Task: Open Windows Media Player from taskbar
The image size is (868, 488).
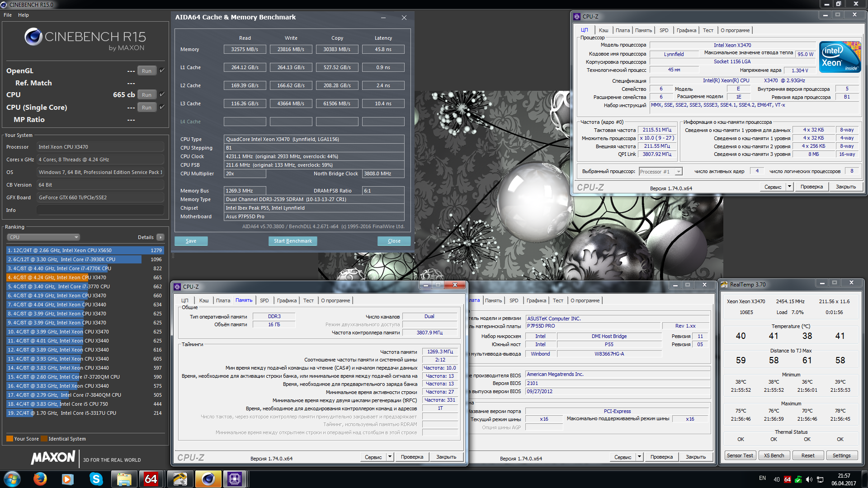Action: click(x=68, y=479)
